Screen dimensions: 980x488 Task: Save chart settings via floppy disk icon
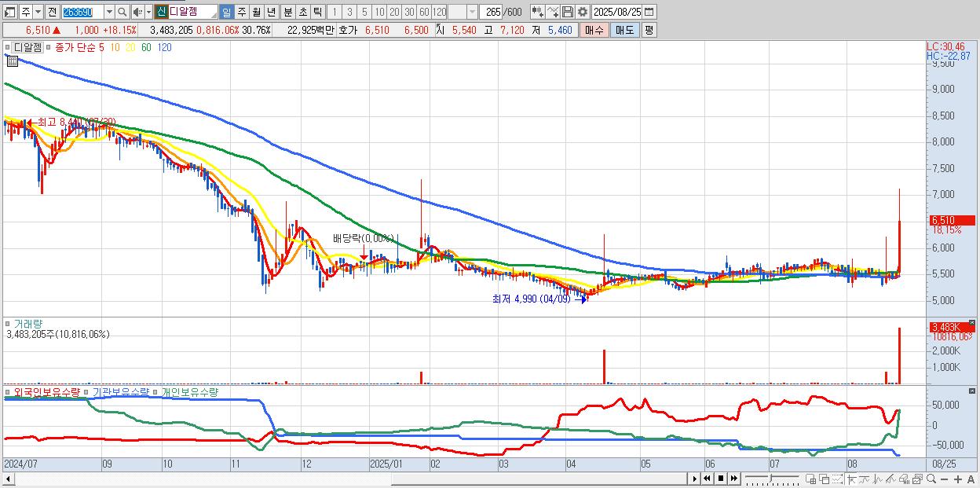pos(568,12)
